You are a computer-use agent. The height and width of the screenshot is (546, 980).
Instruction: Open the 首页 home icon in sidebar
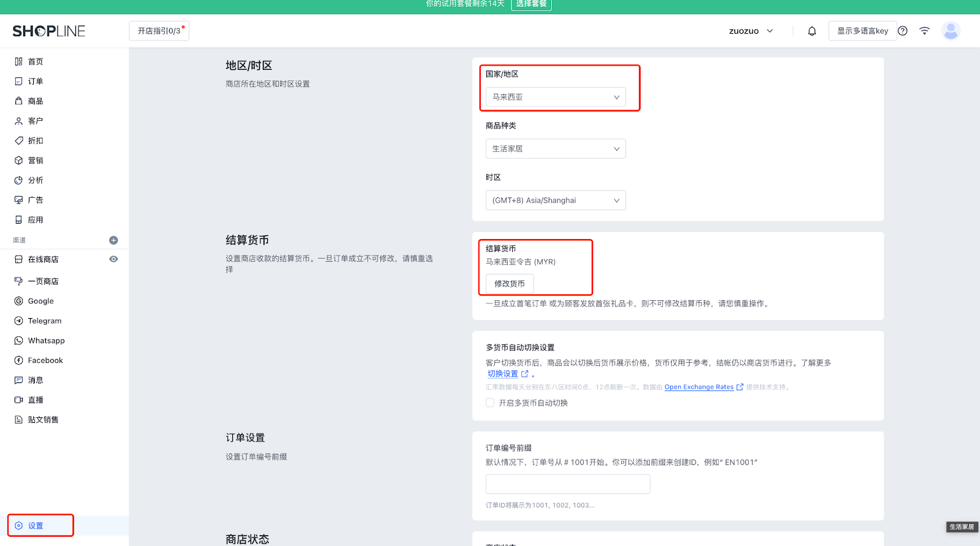click(x=19, y=61)
